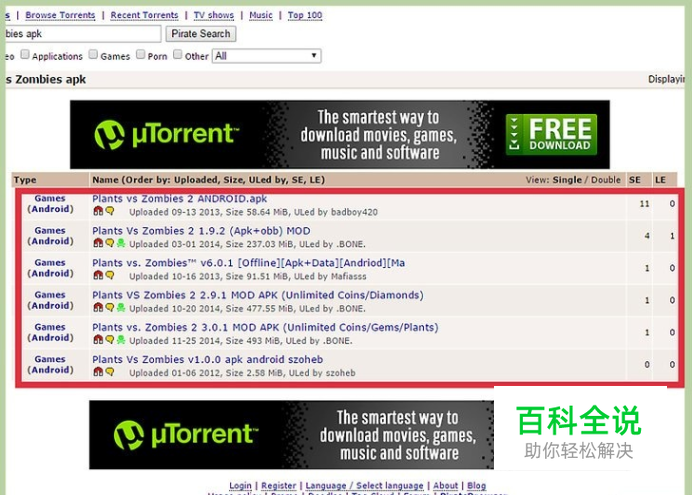Open comments icon for Plants vs Zombies 2 ANDROID.apk
The image size is (692, 495).
click(x=109, y=211)
